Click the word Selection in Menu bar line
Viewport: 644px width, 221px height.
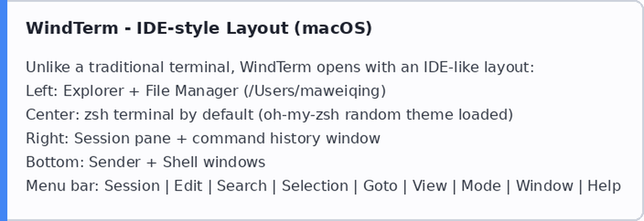click(315, 186)
